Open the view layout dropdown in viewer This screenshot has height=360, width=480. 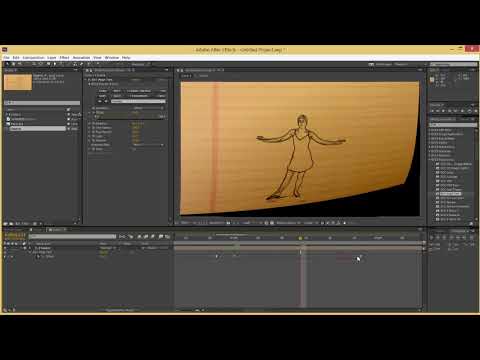(310, 223)
